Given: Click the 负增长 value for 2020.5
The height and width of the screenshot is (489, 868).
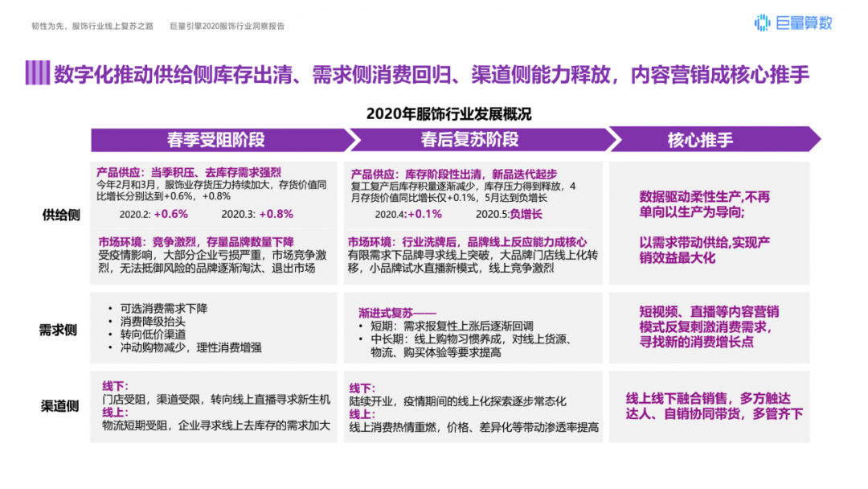Looking at the screenshot, I should (x=526, y=214).
